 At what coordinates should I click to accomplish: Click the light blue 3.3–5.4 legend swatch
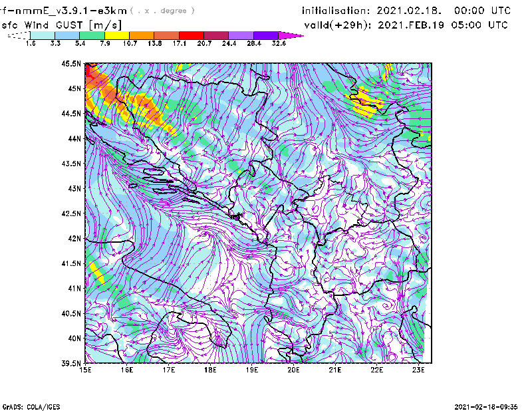[x=67, y=35]
